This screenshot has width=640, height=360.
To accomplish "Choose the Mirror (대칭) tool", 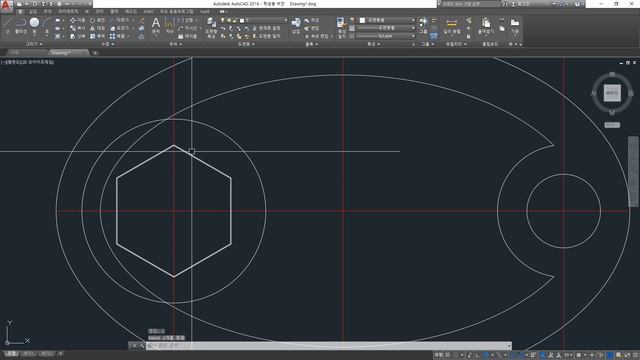I will click(x=97, y=28).
